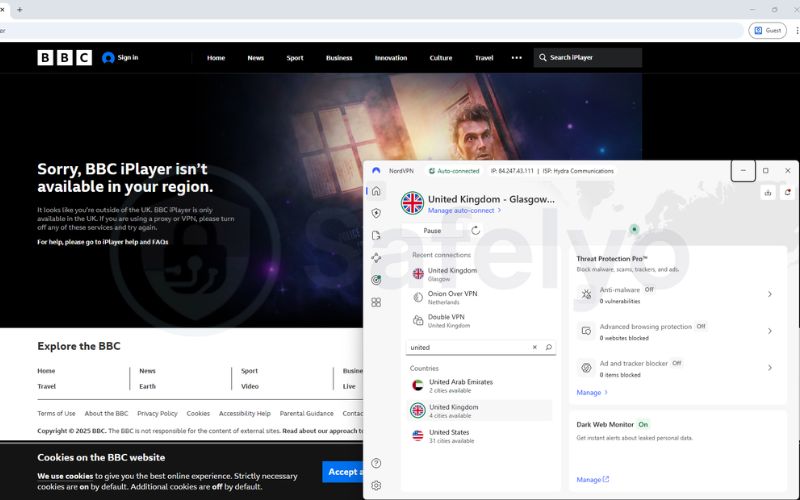Click the Anti-malware bug icon
The height and width of the screenshot is (500, 800).
click(586, 294)
